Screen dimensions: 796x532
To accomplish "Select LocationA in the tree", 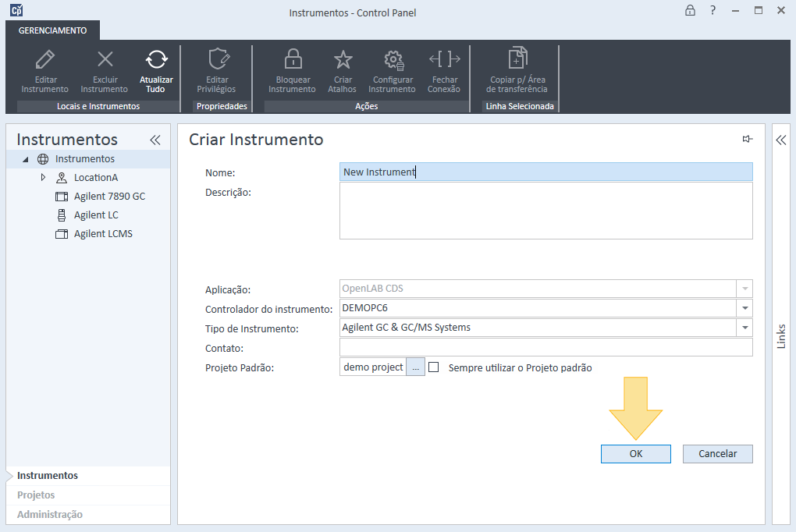I will tap(96, 178).
